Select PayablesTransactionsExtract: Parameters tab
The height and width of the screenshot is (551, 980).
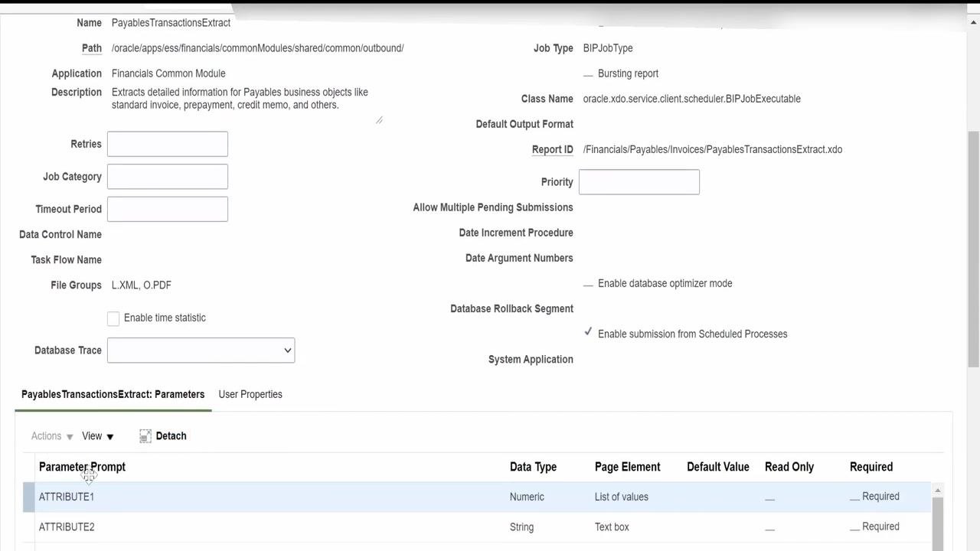pos(113,394)
